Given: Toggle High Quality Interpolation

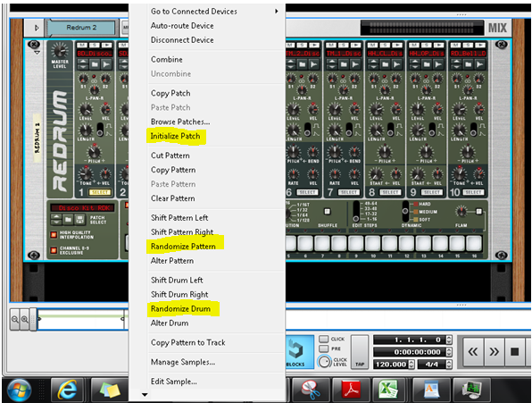Looking at the screenshot, I should tap(54, 235).
